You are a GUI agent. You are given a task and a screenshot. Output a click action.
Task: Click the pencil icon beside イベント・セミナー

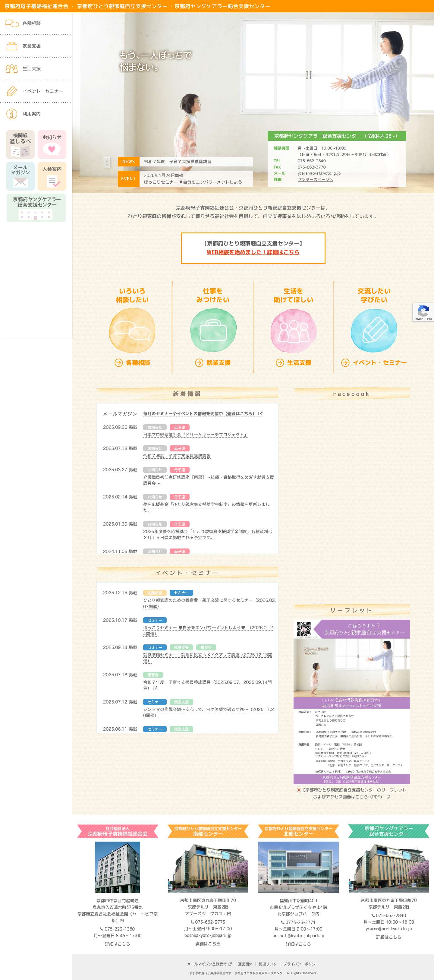12,91
